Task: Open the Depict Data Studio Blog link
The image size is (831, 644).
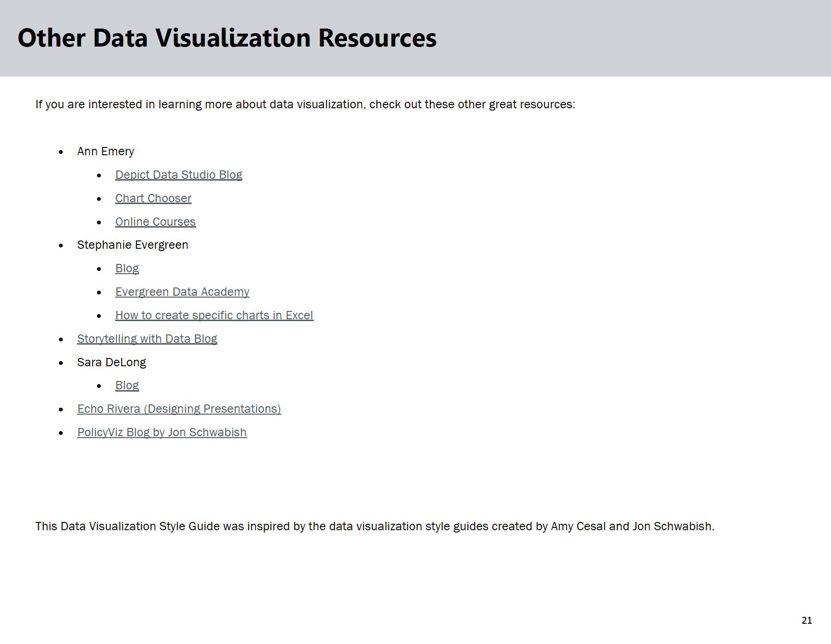Action: click(x=179, y=175)
